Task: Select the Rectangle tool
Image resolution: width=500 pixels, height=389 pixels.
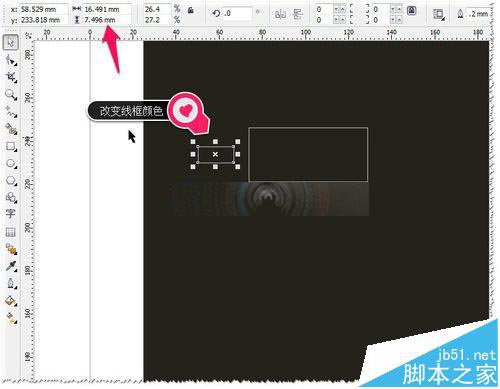Action: (11, 146)
